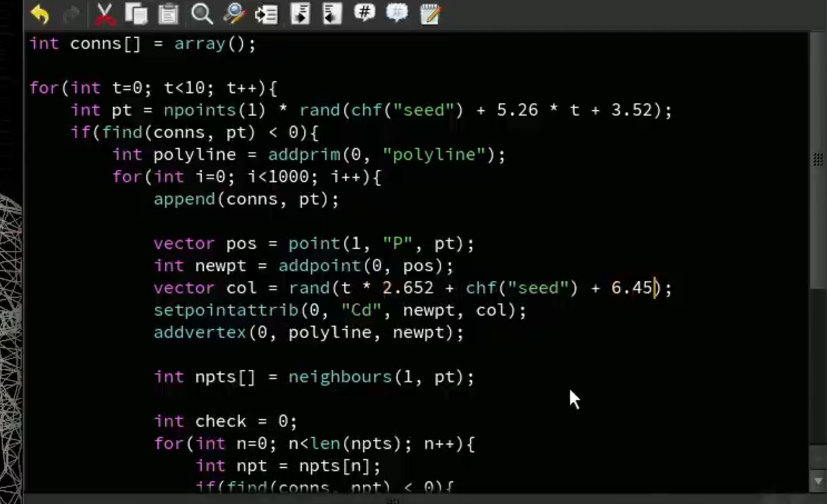The height and width of the screenshot is (504, 827).
Task: Click the yellow Undo arrow icon
Action: click(40, 14)
